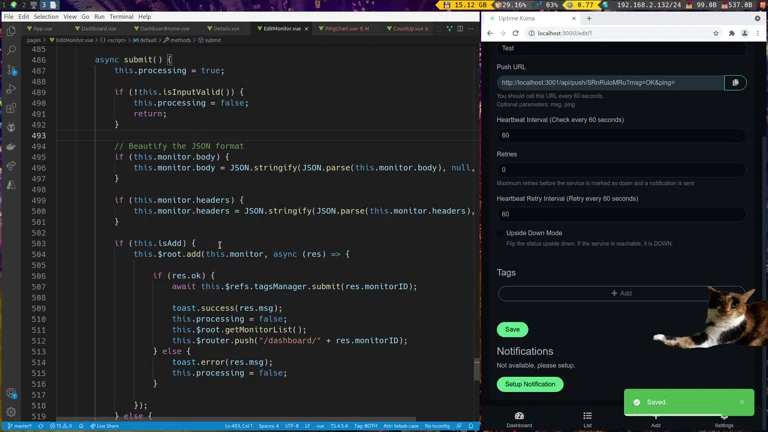Open the File menu

pyautogui.click(x=9, y=17)
